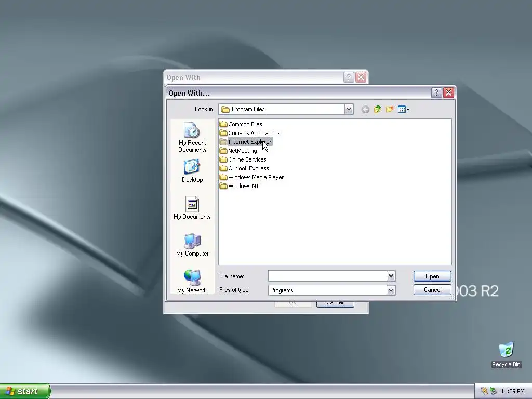
Task: Expand the Files of type dropdown
Action: coord(391,290)
